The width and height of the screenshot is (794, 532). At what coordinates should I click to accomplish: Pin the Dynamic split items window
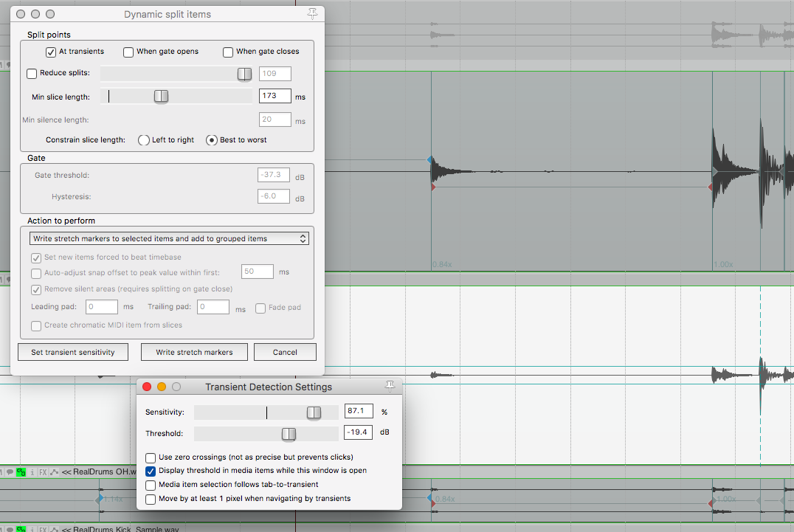coord(312,14)
